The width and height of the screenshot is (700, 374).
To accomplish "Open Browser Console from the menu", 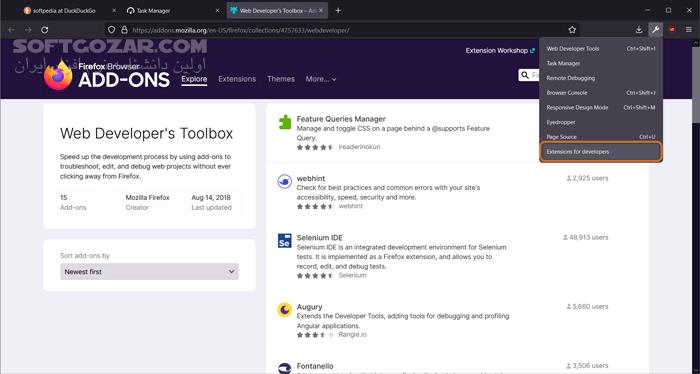I will click(x=601, y=93).
